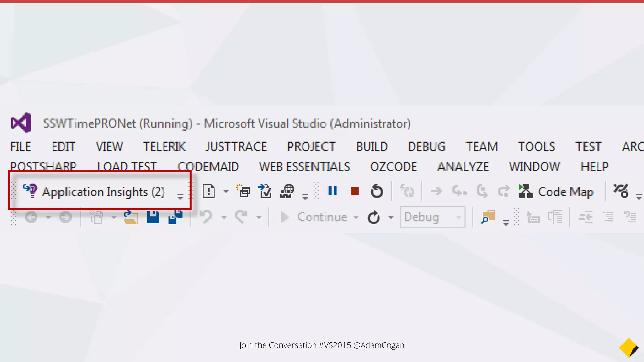Screen dimensions: 644x362
Task: Expand the Continue dropdown arrow
Action: coord(356,217)
